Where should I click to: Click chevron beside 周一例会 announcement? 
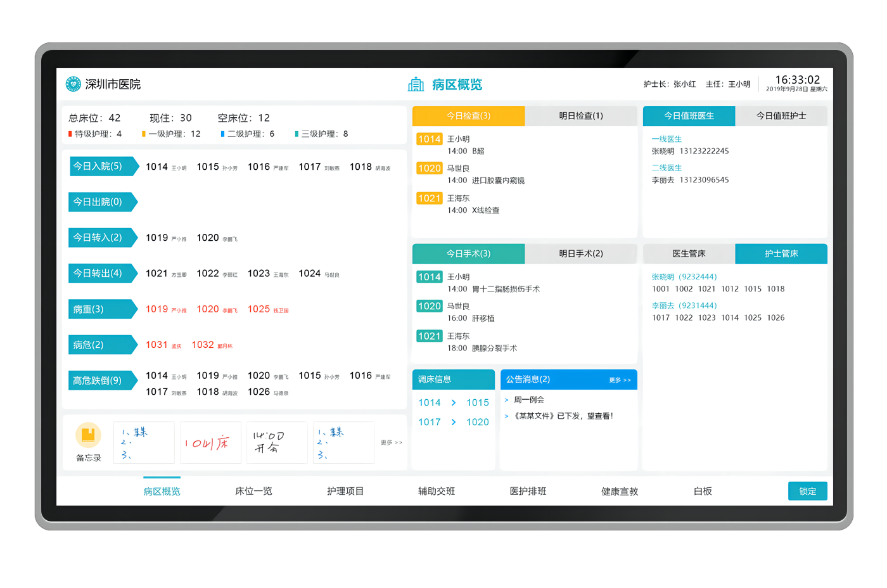pyautogui.click(x=506, y=400)
